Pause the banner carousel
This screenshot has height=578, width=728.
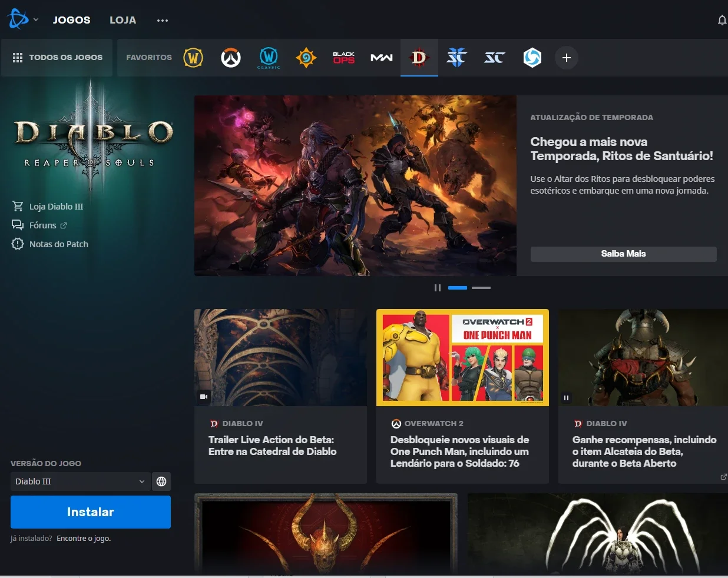(x=438, y=288)
